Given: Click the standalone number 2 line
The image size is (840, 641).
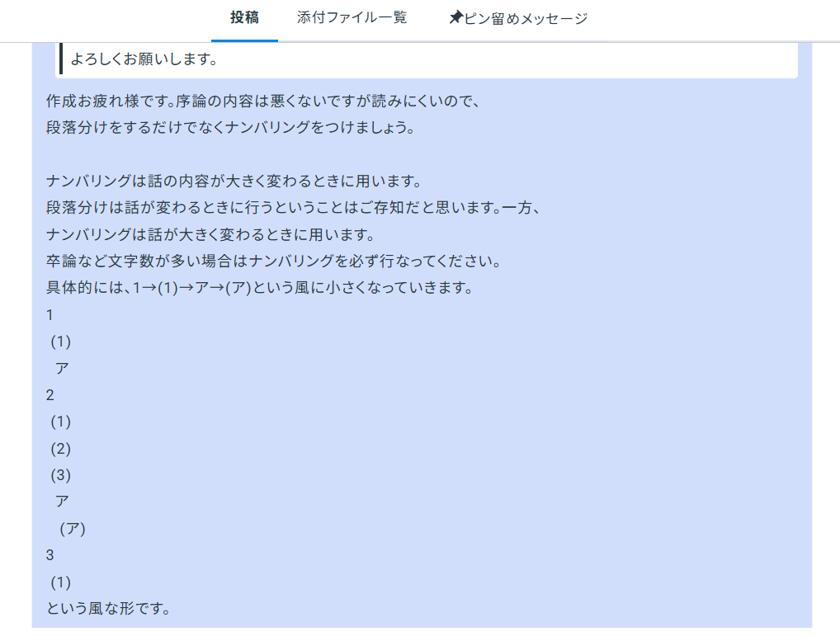Looking at the screenshot, I should click(50, 394).
